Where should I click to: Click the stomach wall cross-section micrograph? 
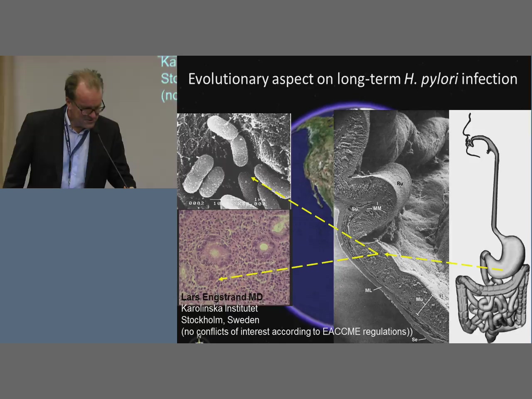click(x=391, y=227)
